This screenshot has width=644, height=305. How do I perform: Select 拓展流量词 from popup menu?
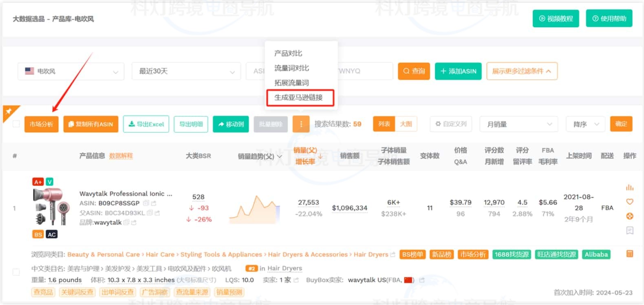point(291,83)
